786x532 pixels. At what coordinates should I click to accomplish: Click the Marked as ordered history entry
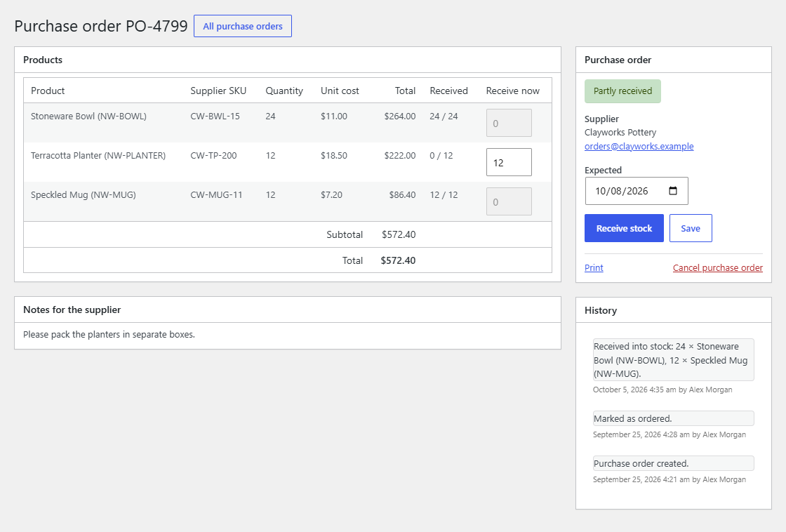(x=673, y=419)
